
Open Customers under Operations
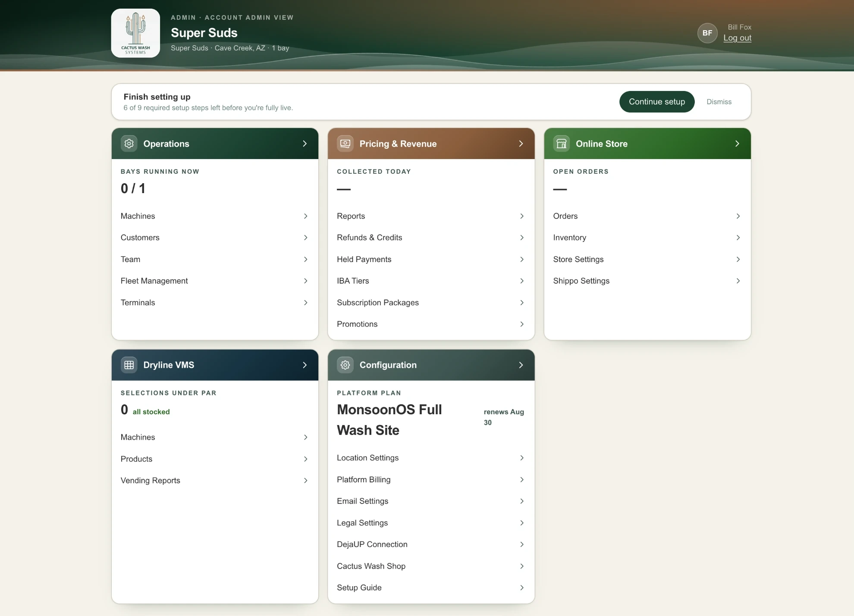pos(215,238)
